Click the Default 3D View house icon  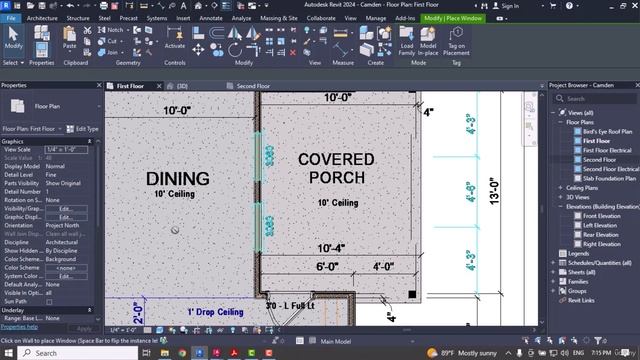pos(198,6)
